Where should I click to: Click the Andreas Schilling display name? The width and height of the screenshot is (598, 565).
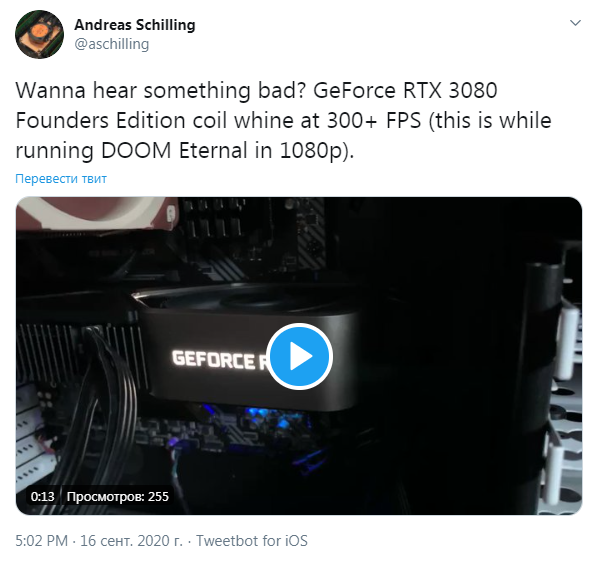[135, 25]
